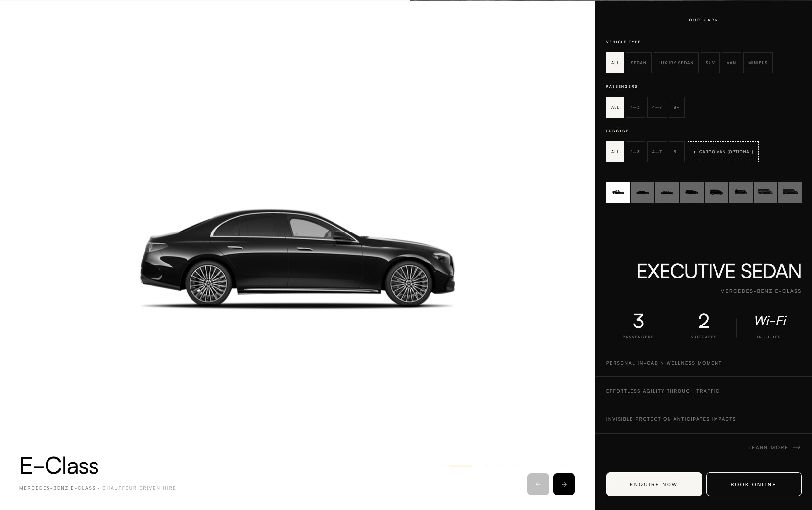Viewport: 812px width, 510px height.
Task: Select the sixth car thumbnail in the strip
Action: (741, 192)
